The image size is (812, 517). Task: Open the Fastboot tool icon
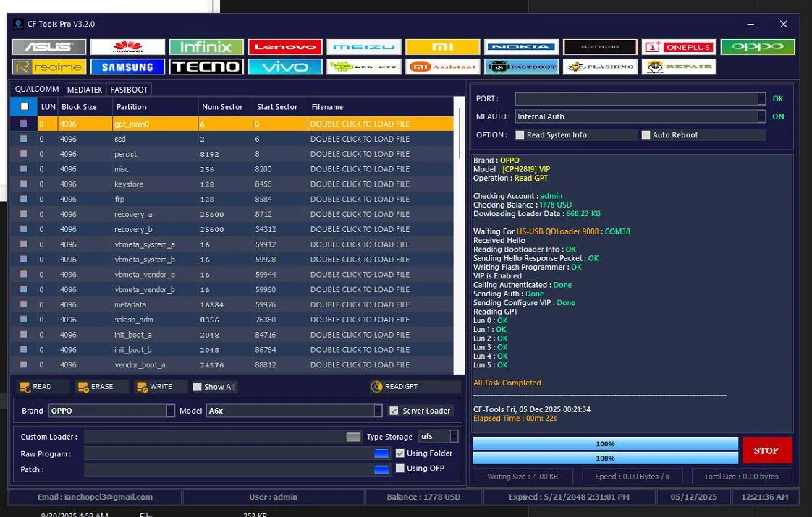[521, 67]
